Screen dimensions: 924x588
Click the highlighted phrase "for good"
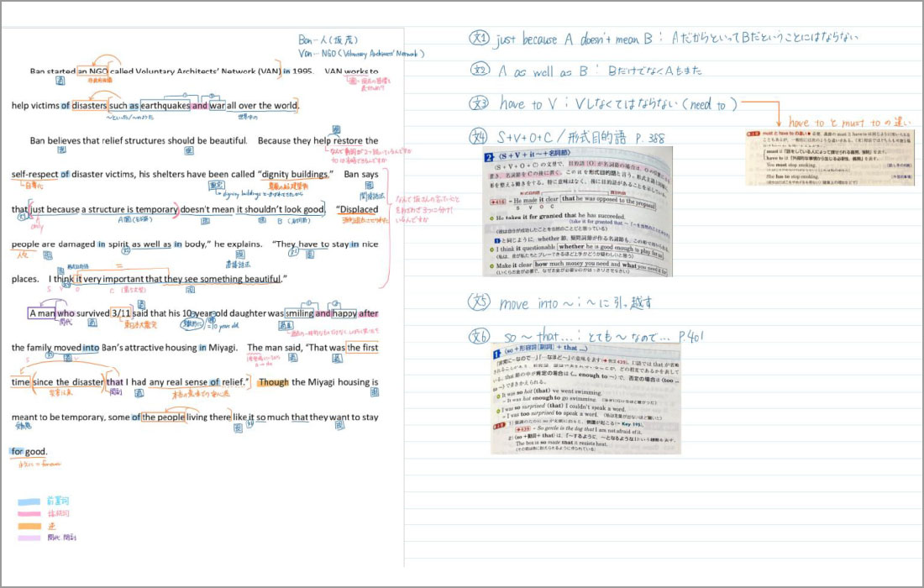pos(29,452)
